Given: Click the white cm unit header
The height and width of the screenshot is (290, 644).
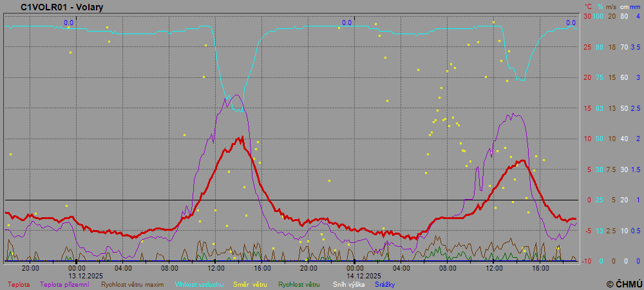Looking at the screenshot, I should coord(623,6).
